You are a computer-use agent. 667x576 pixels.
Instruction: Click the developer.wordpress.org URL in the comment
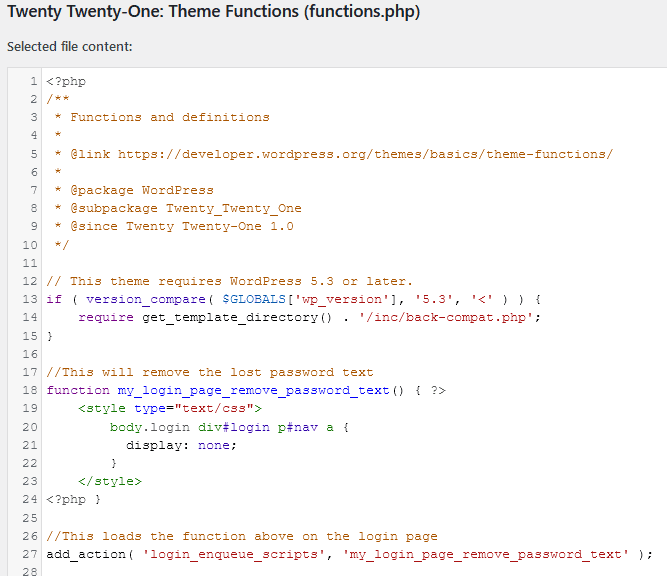click(365, 154)
